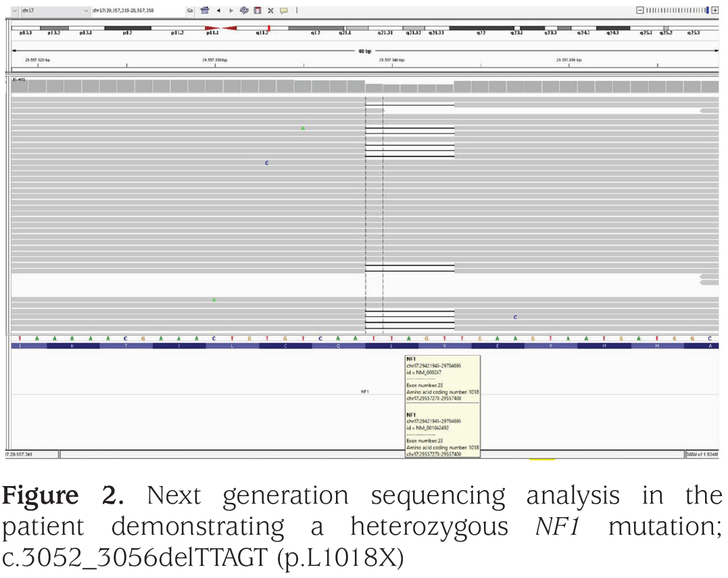Click the first 'Exon number: 23' popup line
Viewport: 728px width, 578px height.
(x=424, y=385)
